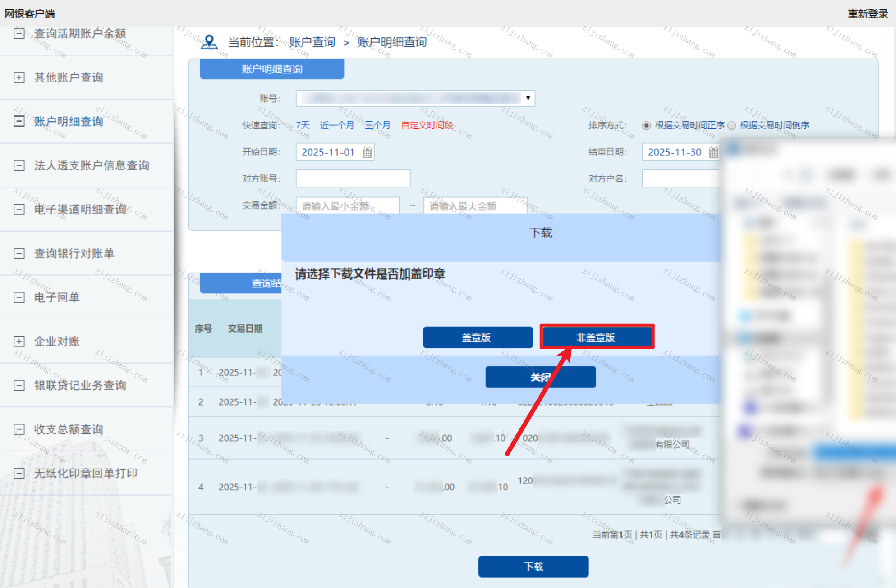The image size is (896, 588).
Task: Click 非盖章版 download button
Action: coord(596,337)
